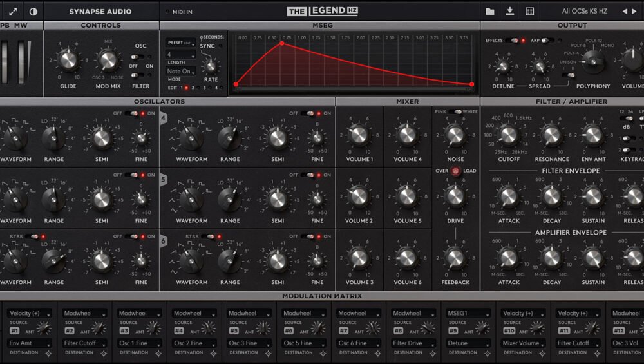Toggle the OSC modulation off/on switch
This screenshot has width=644, height=364.
pyautogui.click(x=137, y=57)
